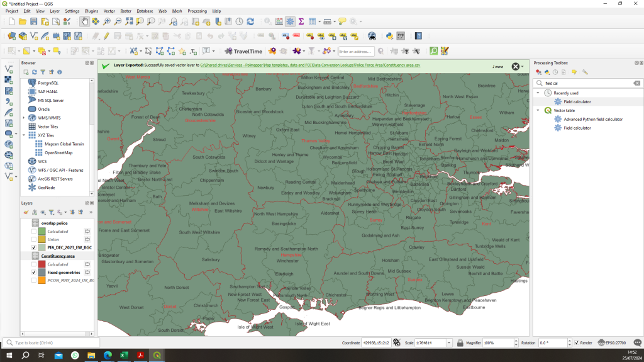This screenshot has width=644, height=362.
Task: Disable the Fixed geometries layer checkbox
Action: [33, 272]
